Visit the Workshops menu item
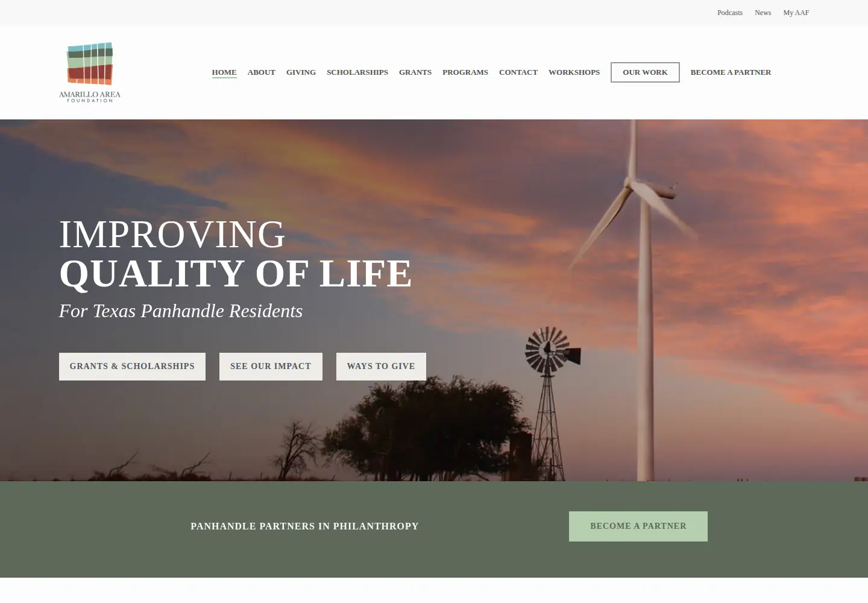This screenshot has width=868, height=603. (574, 72)
